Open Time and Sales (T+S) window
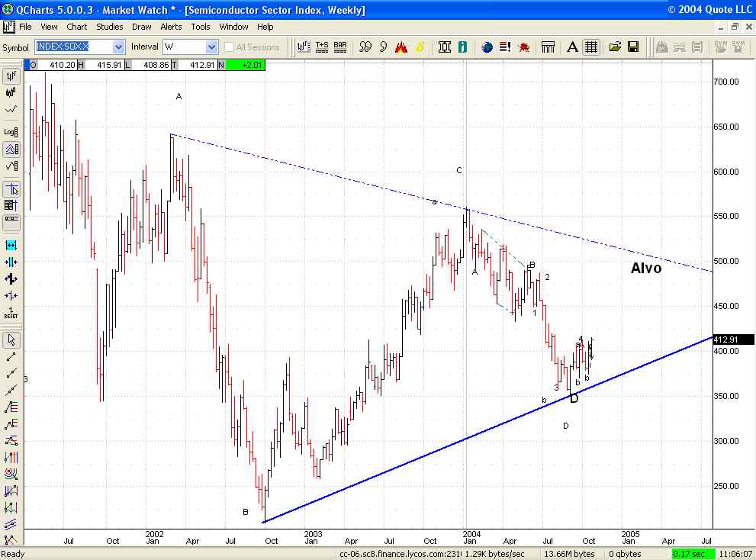The width and height of the screenshot is (756, 560). [322, 47]
